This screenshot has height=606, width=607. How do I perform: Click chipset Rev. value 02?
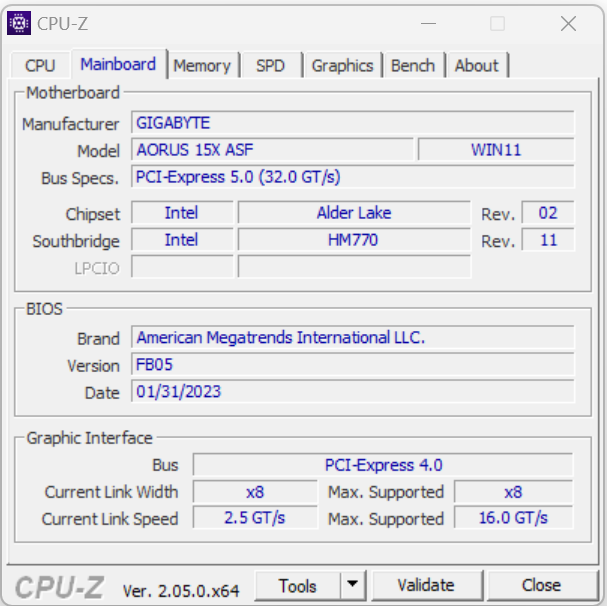[x=548, y=213]
